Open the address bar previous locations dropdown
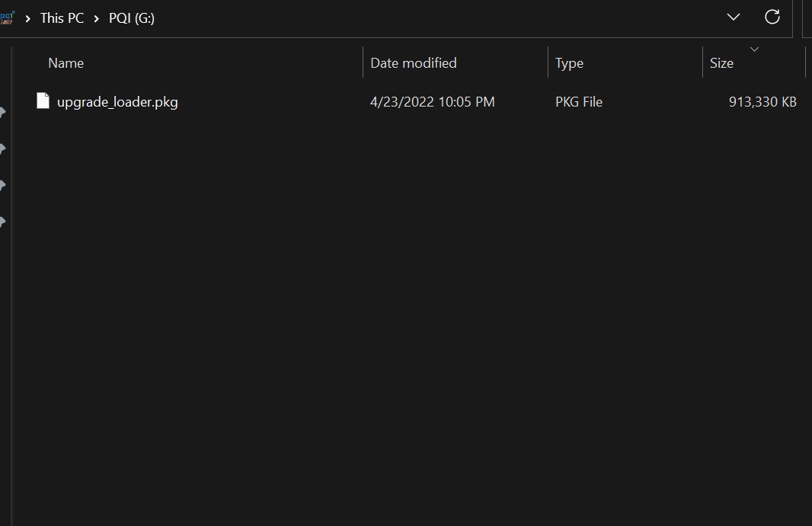The height and width of the screenshot is (526, 812). (x=734, y=17)
